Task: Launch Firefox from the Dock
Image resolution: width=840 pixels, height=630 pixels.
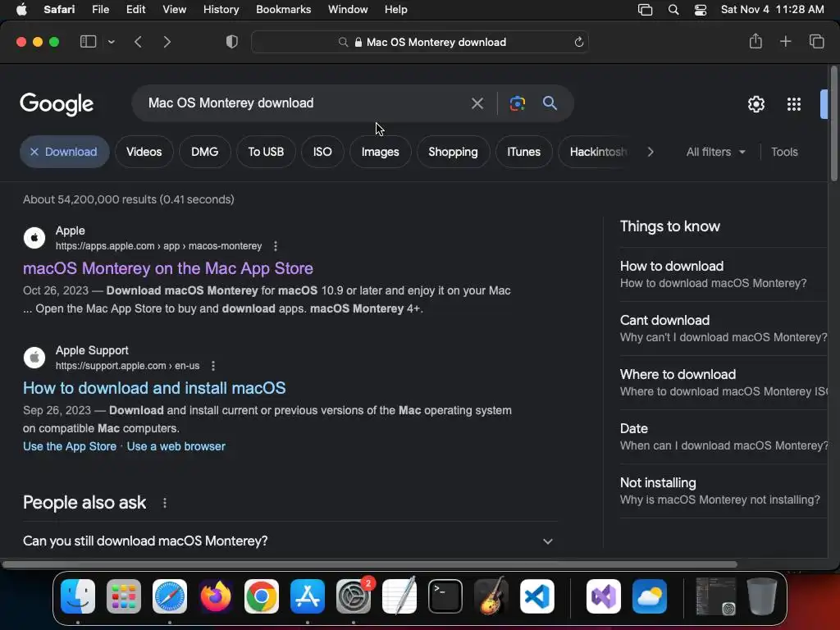Action: tap(216, 596)
